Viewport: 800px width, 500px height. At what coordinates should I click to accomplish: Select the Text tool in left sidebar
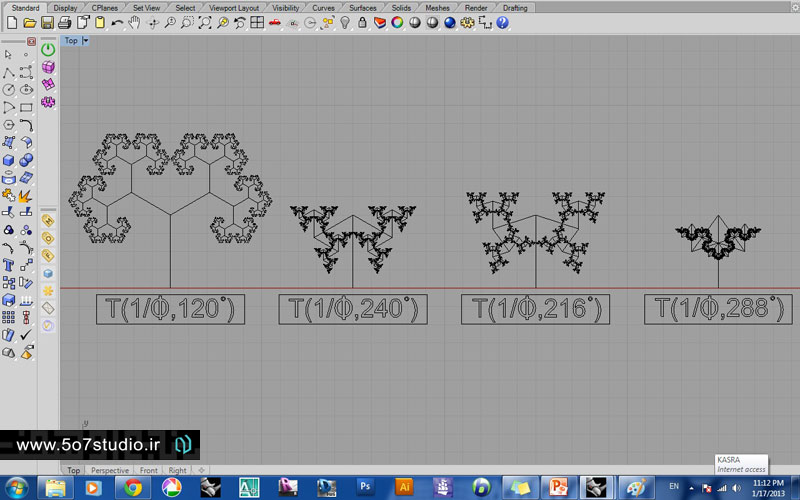[x=10, y=264]
